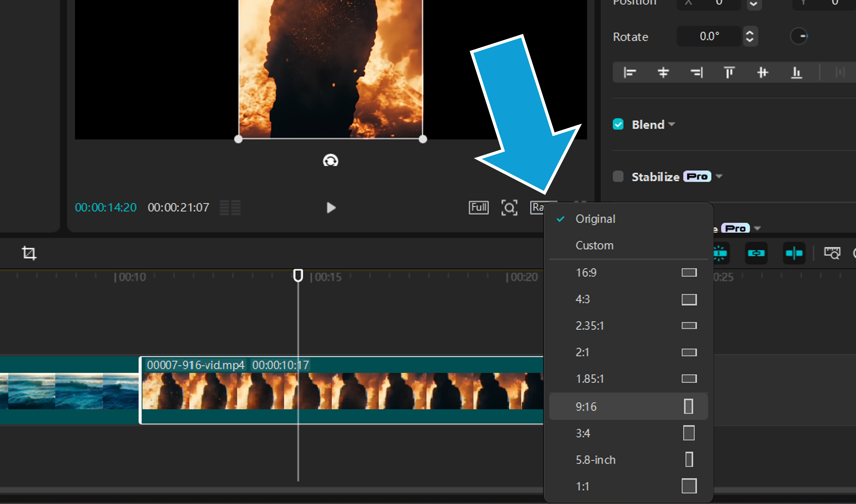
Task: Click the align horizontal center icon
Action: coord(663,72)
